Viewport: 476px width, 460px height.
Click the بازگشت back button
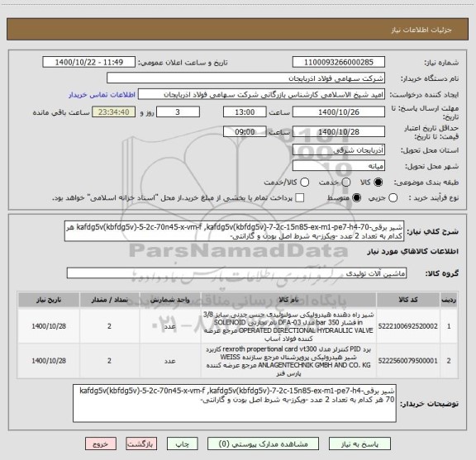141,444
